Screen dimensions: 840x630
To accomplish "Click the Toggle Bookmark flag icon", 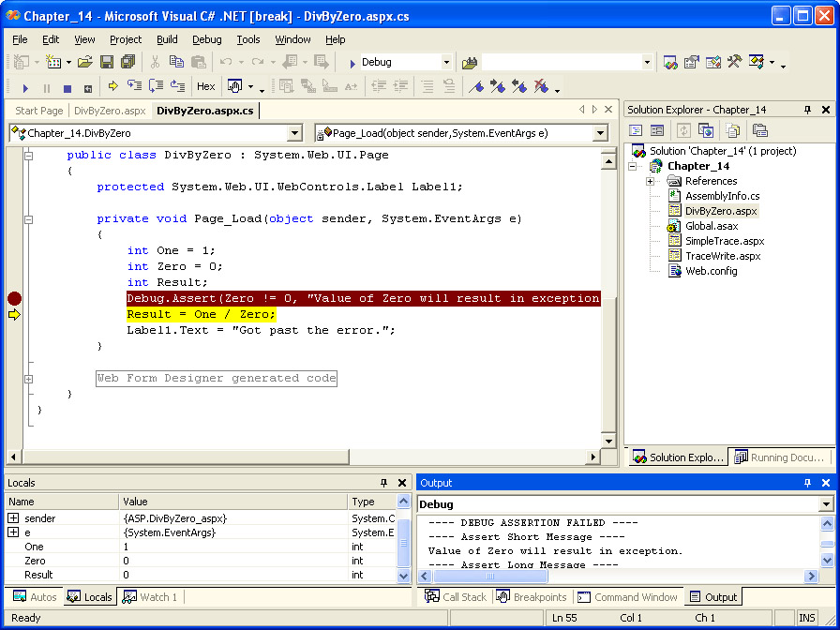I will coord(476,87).
